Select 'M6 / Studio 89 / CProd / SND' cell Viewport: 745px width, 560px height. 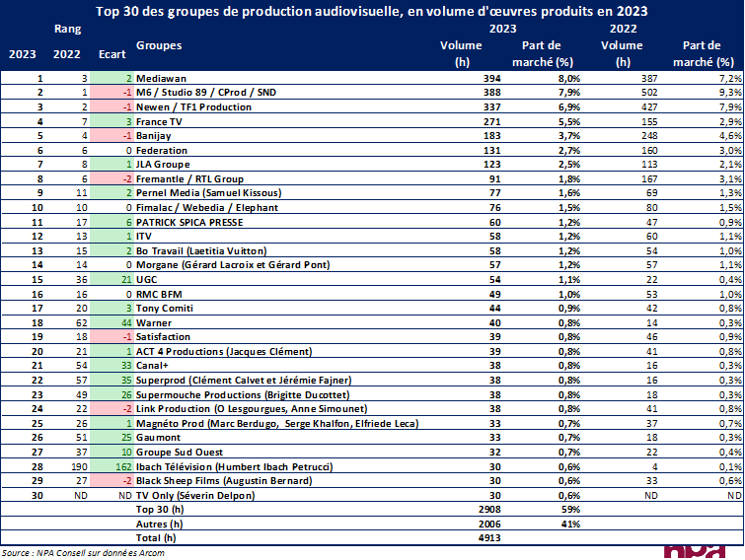point(205,92)
